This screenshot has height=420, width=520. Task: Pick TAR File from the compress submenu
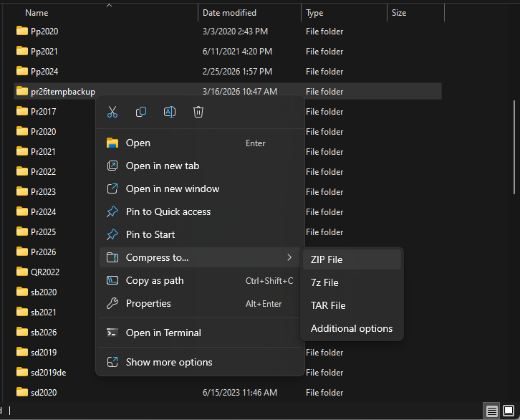[328, 305]
